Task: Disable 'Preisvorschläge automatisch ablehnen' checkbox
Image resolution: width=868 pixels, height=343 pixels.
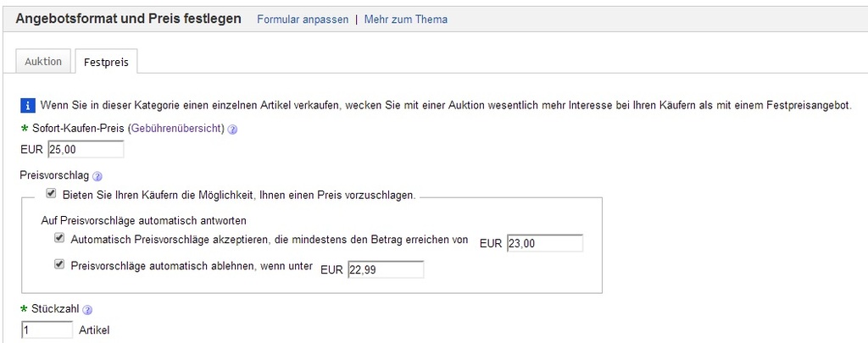Action: [x=59, y=263]
